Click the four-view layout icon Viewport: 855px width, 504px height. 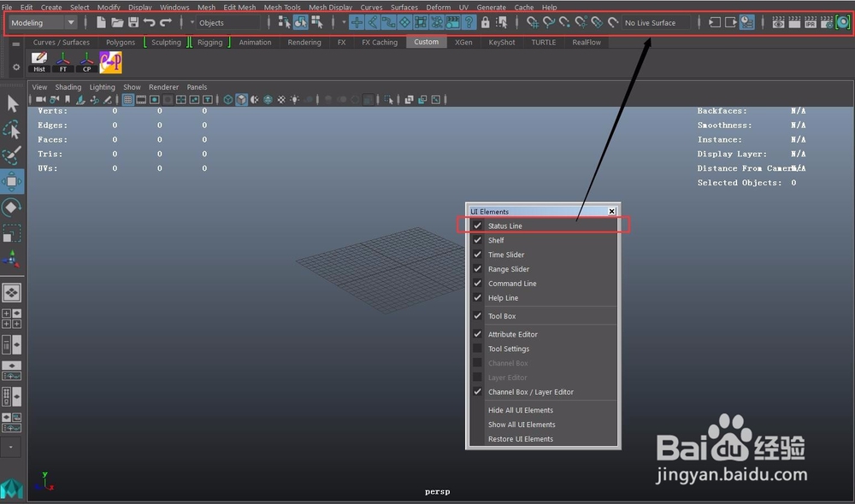click(x=11, y=319)
